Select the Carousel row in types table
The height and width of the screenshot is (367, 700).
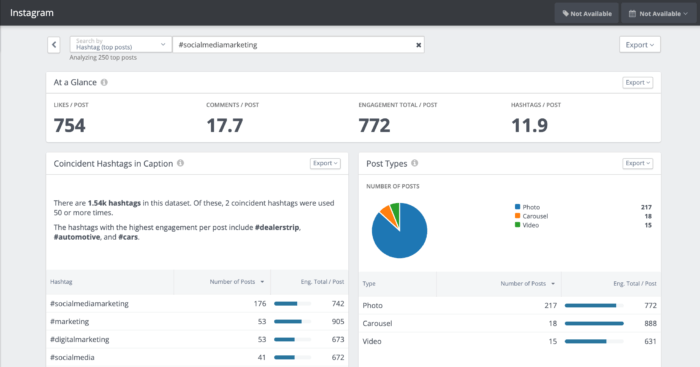point(510,323)
